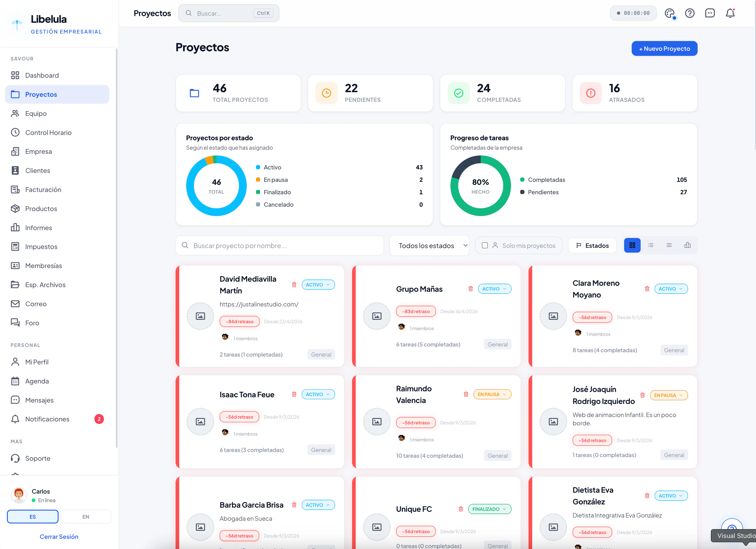756x549 pixels.
Task: Delete Isaac Tona Feue project
Action: click(294, 394)
